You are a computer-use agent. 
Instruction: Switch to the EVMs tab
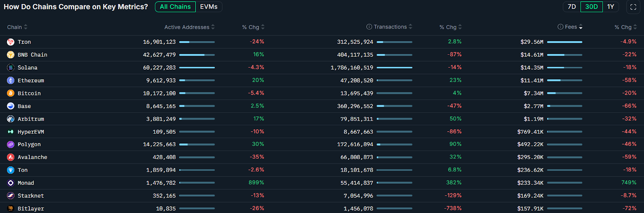pos(209,7)
